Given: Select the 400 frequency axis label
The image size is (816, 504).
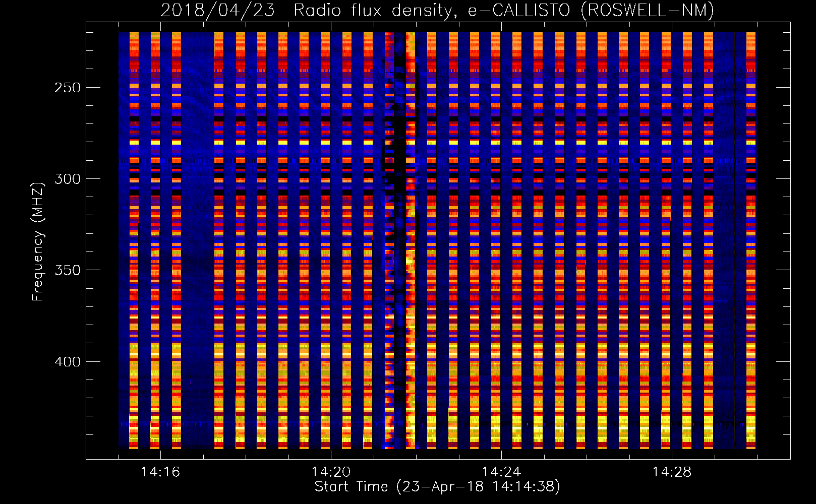Looking at the screenshot, I should [67, 362].
